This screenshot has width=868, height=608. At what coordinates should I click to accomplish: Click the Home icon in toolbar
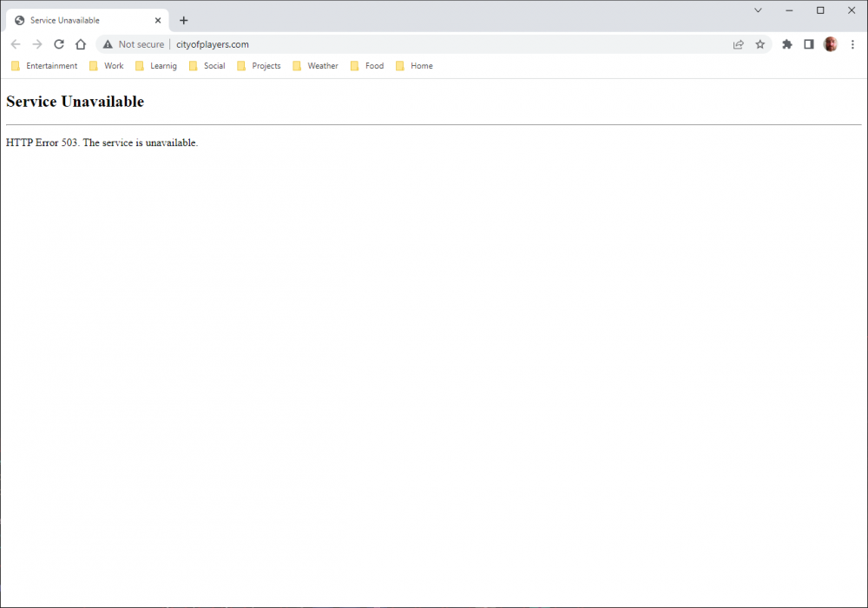click(x=81, y=44)
